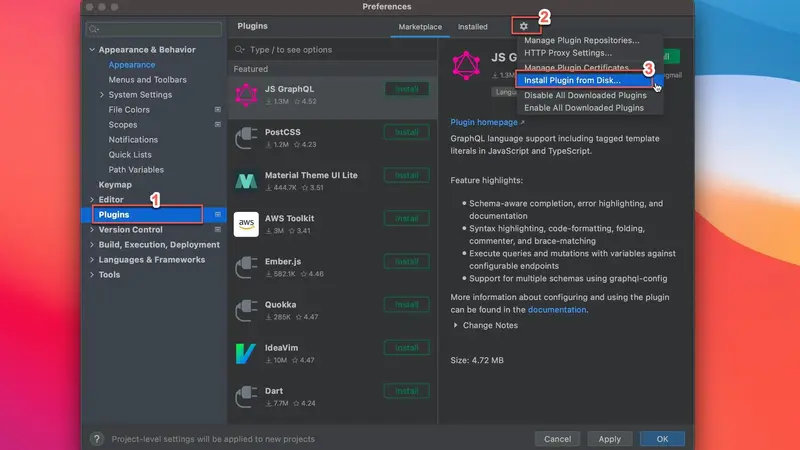Click the large GraphQL logo in details pane
This screenshot has width=800, height=450.
coord(466,65)
